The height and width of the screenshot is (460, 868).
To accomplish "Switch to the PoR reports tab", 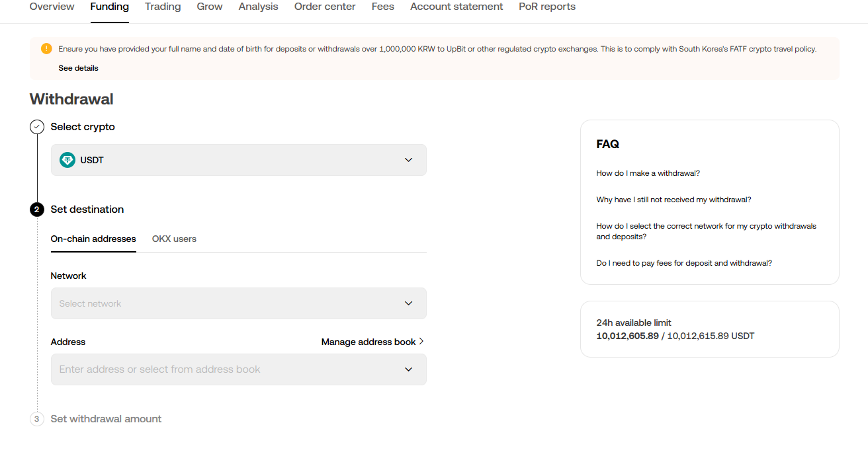I will click(x=547, y=7).
